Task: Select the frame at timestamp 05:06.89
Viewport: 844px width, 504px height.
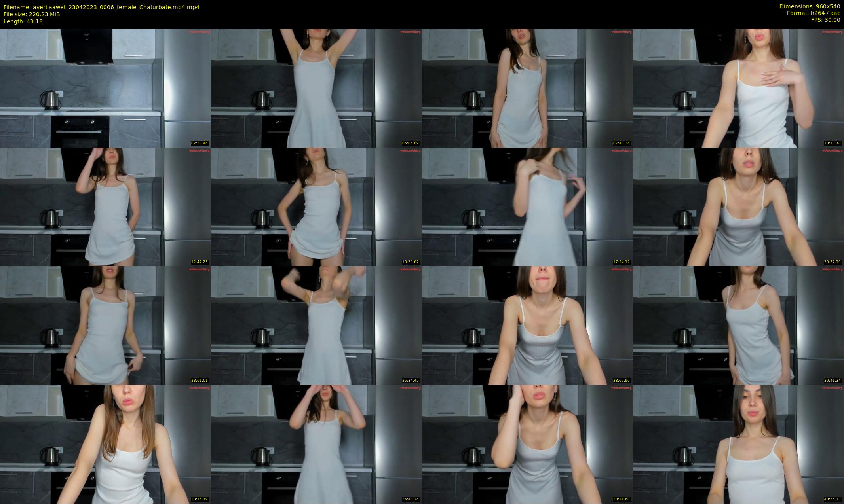Action: point(316,88)
